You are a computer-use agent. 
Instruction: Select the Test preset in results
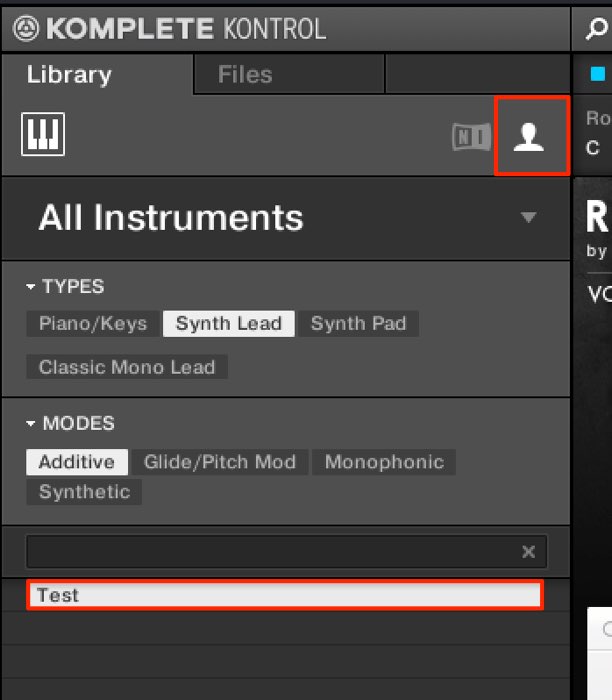point(285,595)
